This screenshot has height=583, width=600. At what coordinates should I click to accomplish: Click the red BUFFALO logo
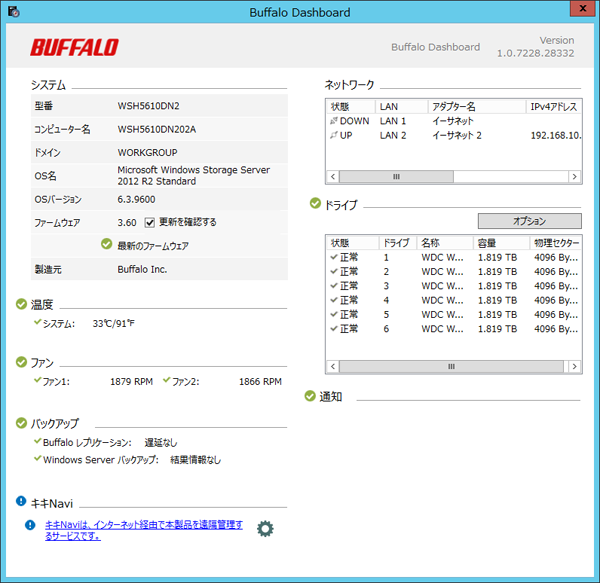74,47
